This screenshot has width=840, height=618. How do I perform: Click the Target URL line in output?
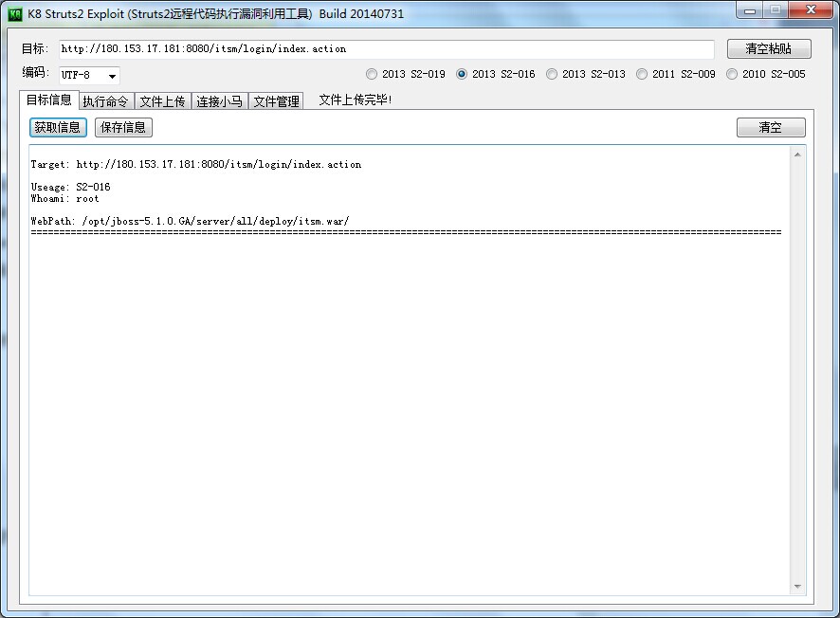pos(196,164)
